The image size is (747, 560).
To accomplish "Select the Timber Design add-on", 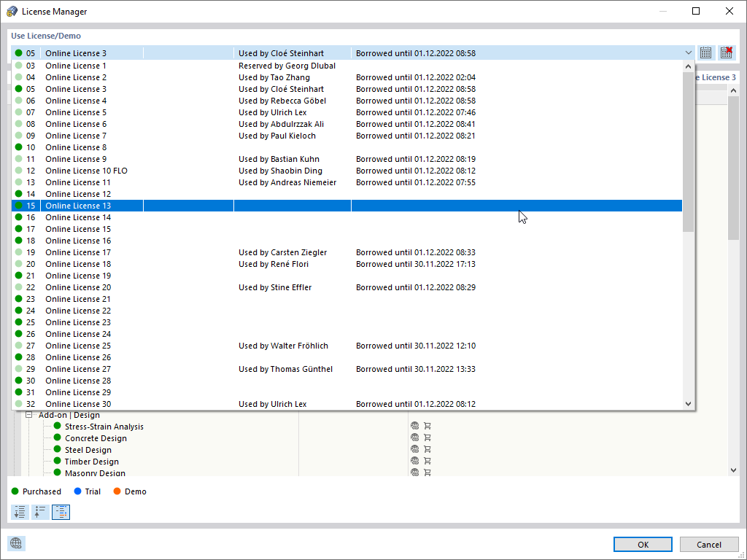I will [92, 462].
